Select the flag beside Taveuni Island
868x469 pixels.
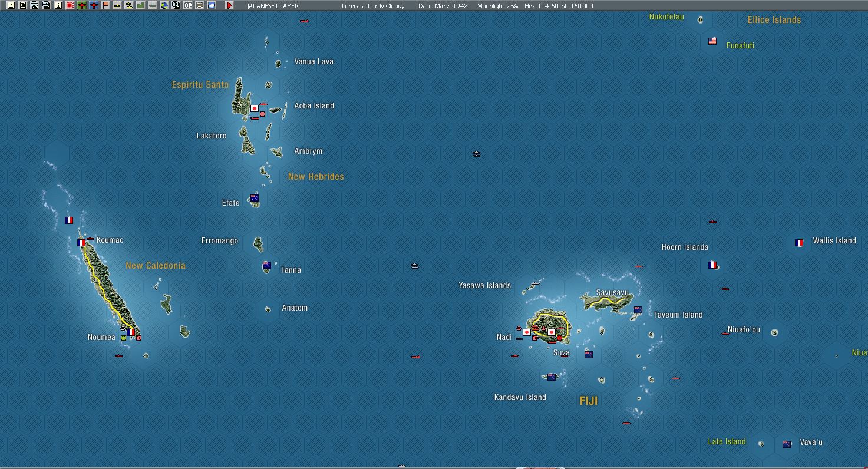638,310
